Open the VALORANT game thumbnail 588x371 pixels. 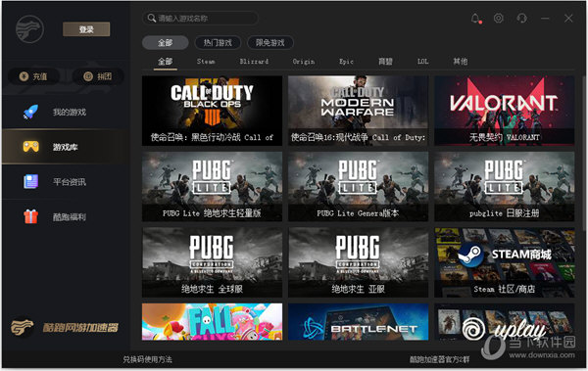[x=504, y=111]
